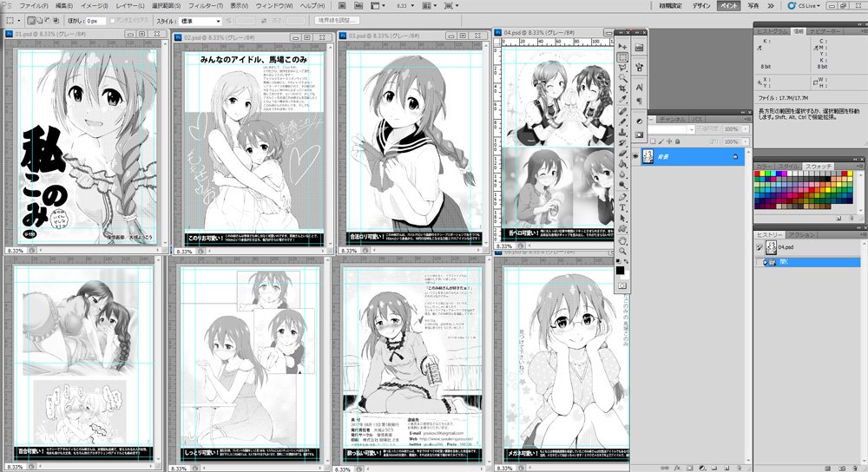868x472 pixels.
Task: Open the layer opacity 100% dropdown
Action: [x=746, y=129]
